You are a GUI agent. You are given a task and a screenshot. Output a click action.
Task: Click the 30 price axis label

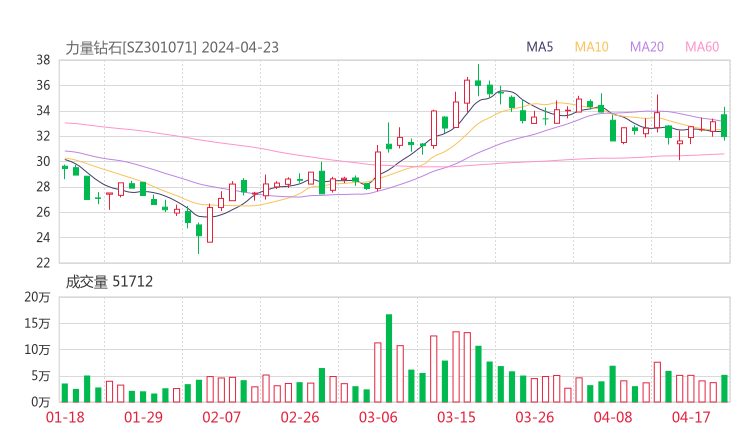coord(43,161)
